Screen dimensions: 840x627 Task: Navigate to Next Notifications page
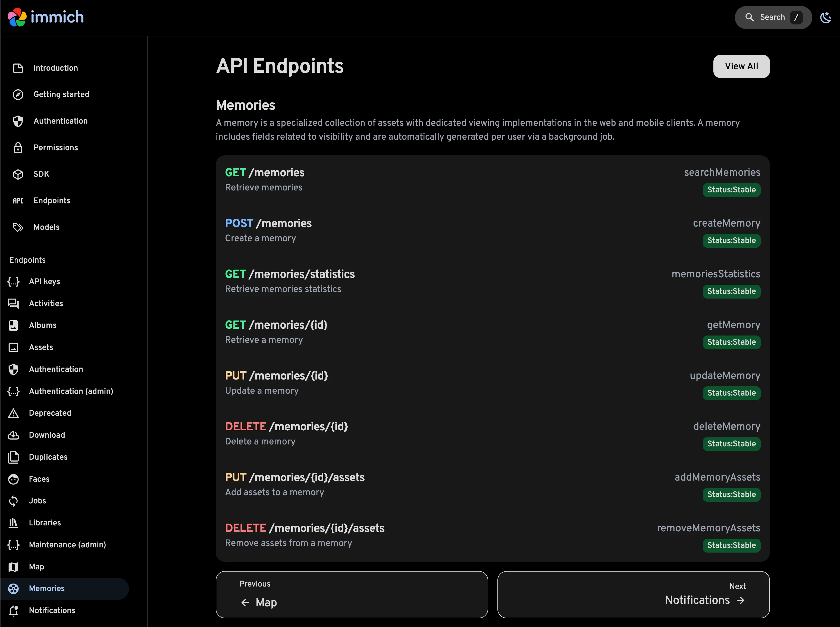click(x=633, y=594)
